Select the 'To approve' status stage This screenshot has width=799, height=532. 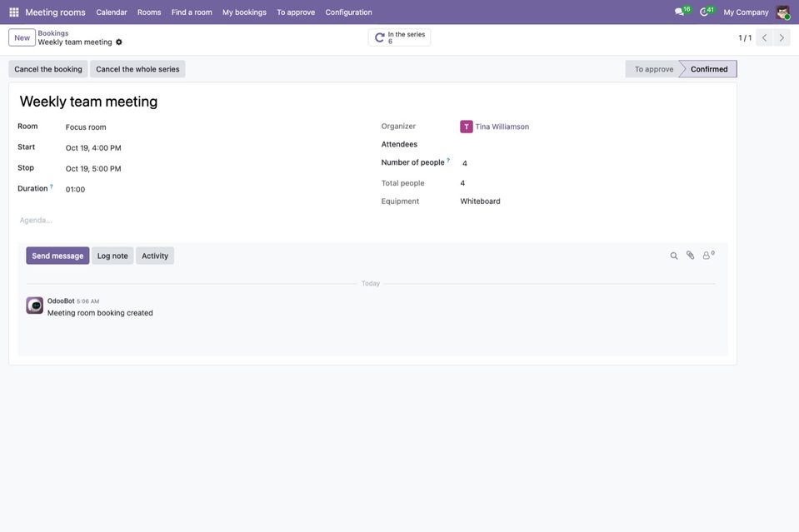(x=653, y=69)
